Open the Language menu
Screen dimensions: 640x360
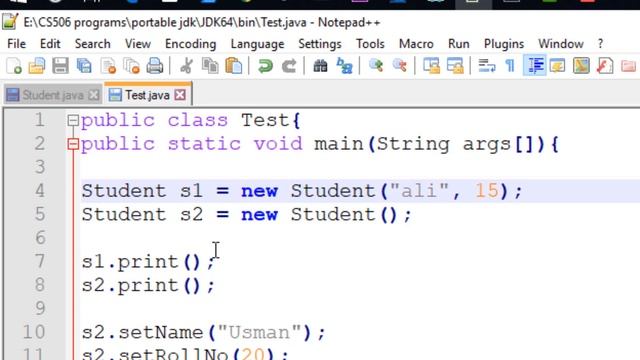[257, 44]
